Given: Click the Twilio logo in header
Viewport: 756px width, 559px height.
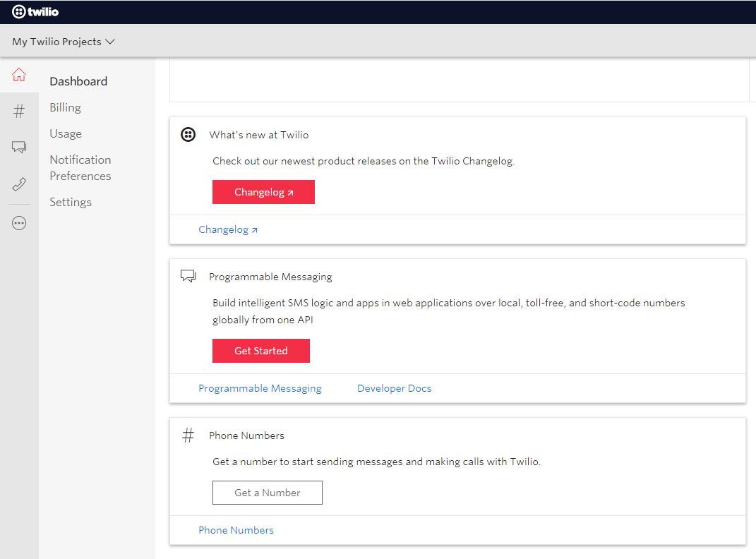Looking at the screenshot, I should 35,11.
